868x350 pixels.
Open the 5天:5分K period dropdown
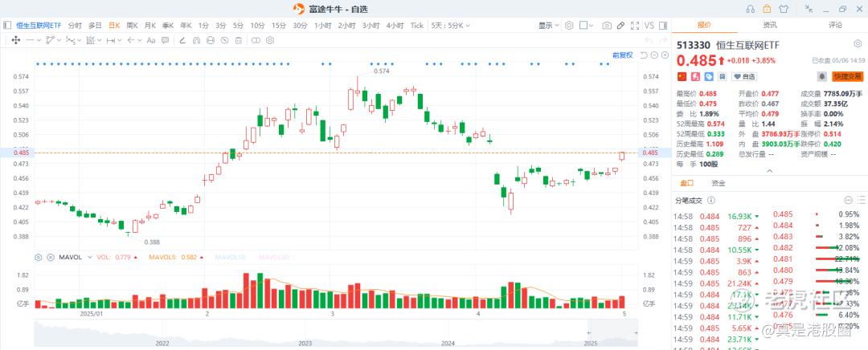pyautogui.click(x=448, y=25)
